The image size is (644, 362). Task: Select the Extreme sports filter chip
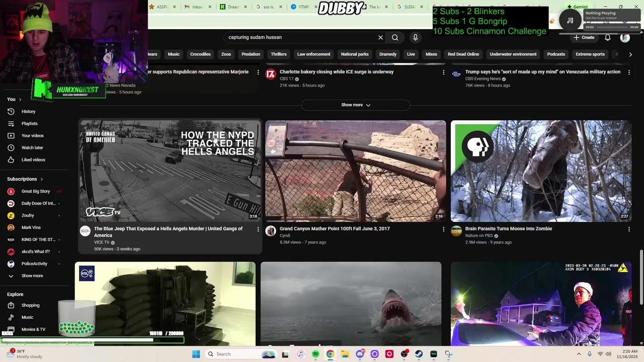coord(590,54)
